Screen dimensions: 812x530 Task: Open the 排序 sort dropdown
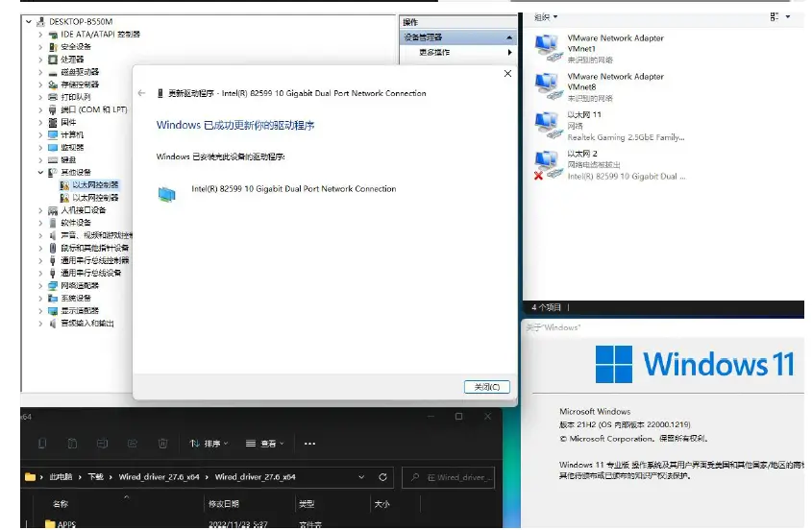(x=209, y=444)
